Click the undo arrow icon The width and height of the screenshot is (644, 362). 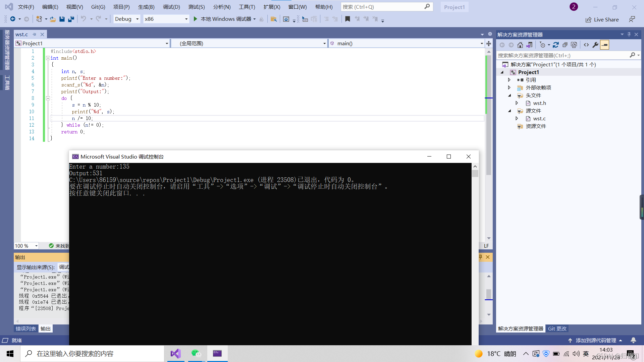pos(84,19)
